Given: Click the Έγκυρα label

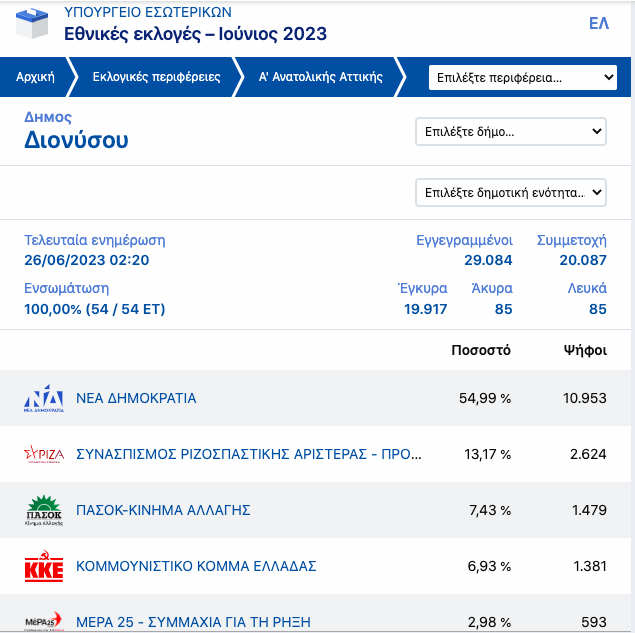Looking at the screenshot, I should 422,288.
